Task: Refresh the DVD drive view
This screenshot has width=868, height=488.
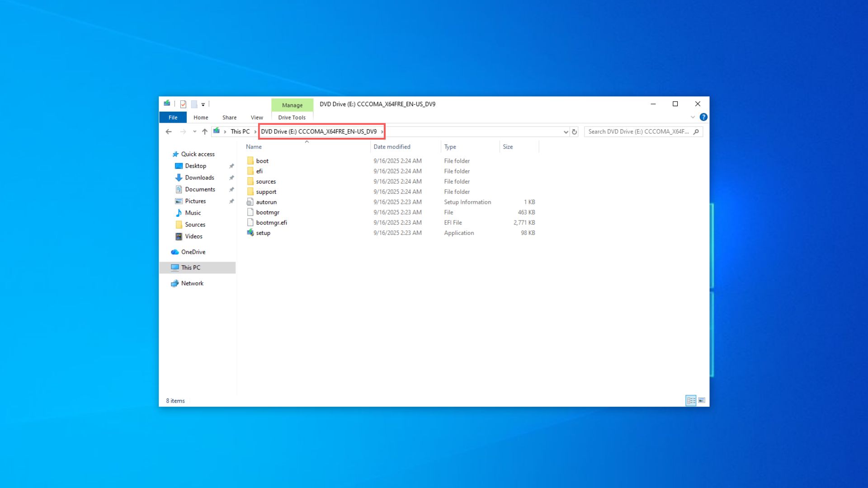Action: click(x=575, y=131)
